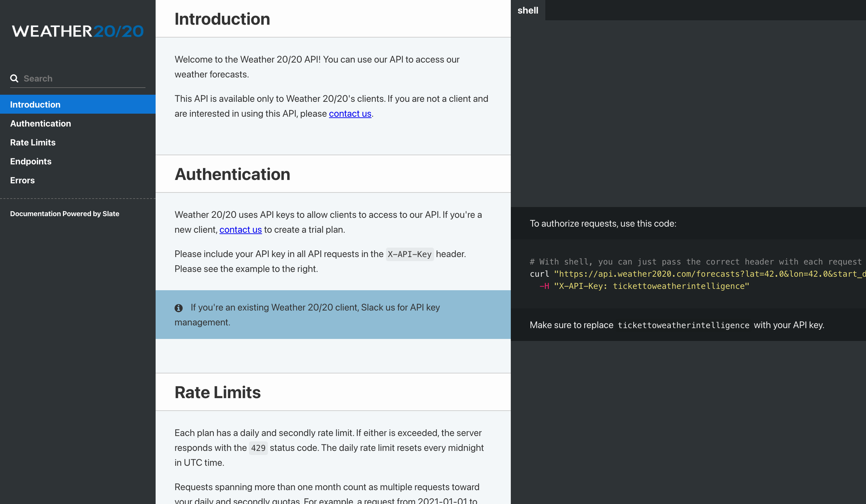The image size is (866, 504).
Task: Focus the Search input field
Action: coord(78,78)
